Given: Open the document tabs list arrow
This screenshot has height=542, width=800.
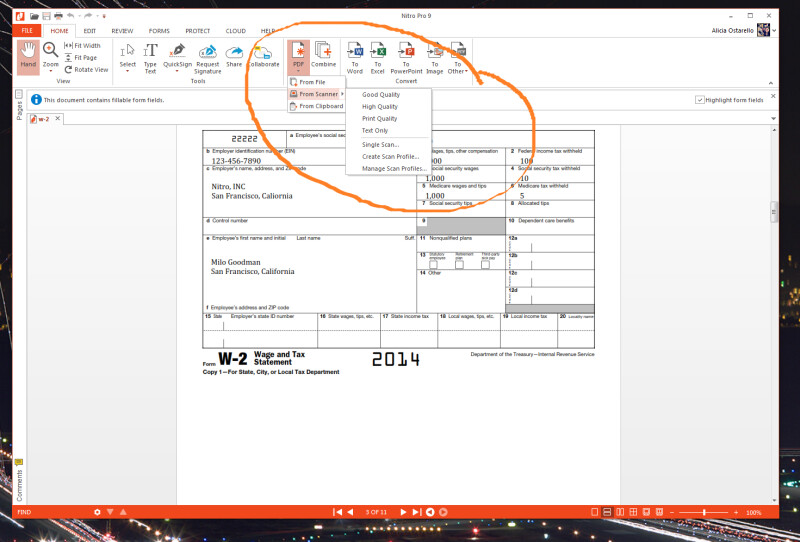Looking at the screenshot, I should tap(773, 118).
